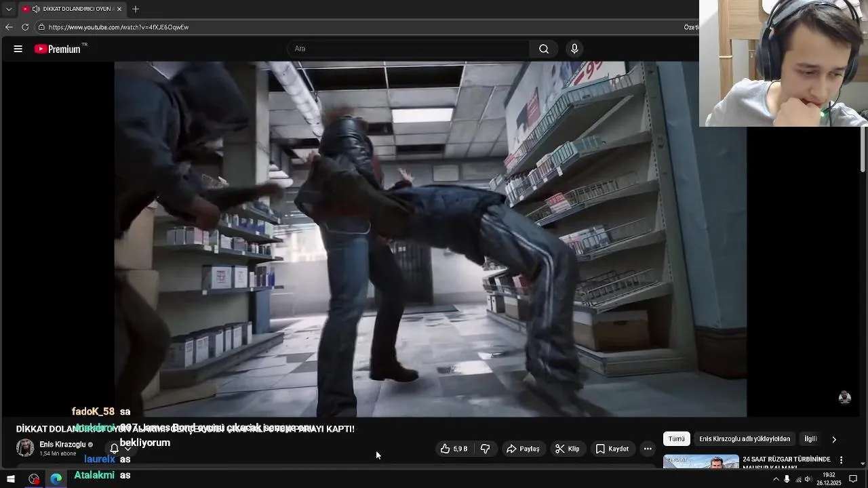
Task: Open the Microsoft Edge taskbar icon
Action: pyautogui.click(x=56, y=479)
